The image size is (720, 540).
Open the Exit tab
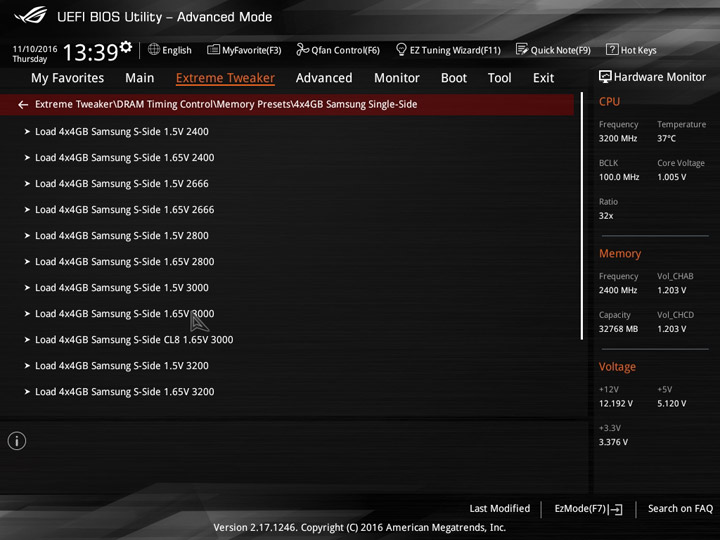pyautogui.click(x=543, y=78)
